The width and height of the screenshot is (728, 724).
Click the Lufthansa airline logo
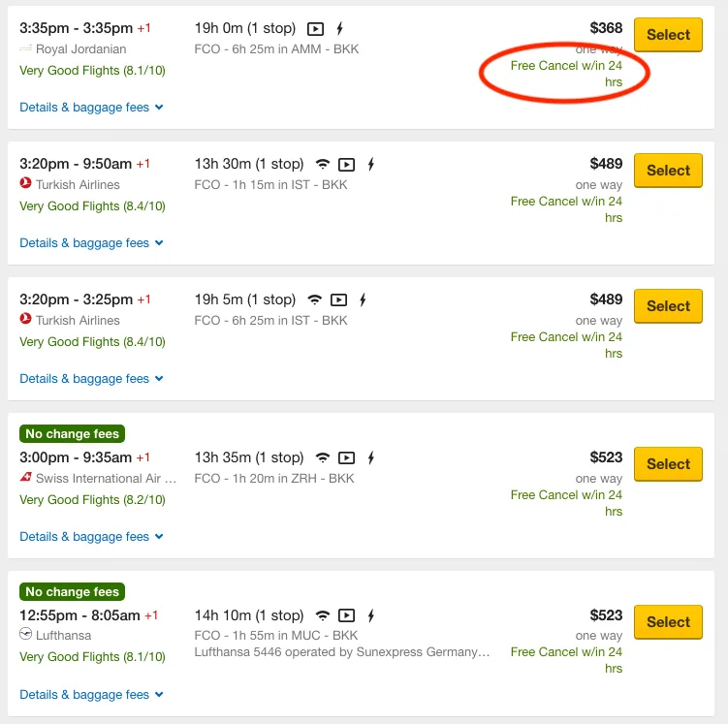pyautogui.click(x=26, y=636)
